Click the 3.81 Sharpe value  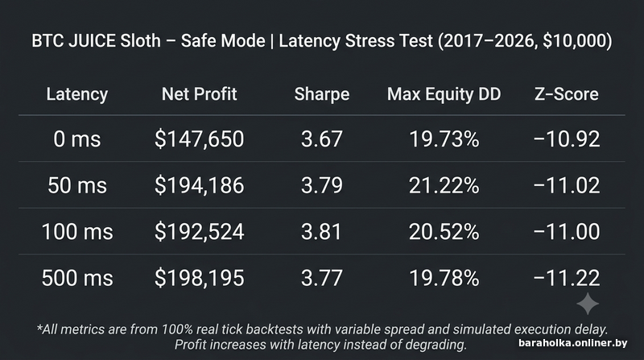pos(321,232)
